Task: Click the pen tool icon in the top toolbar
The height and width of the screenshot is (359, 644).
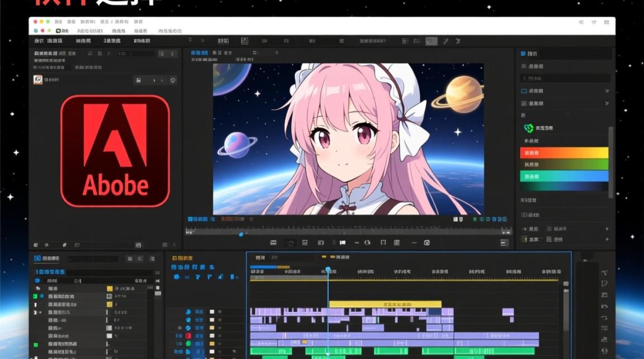Action: tap(446, 41)
